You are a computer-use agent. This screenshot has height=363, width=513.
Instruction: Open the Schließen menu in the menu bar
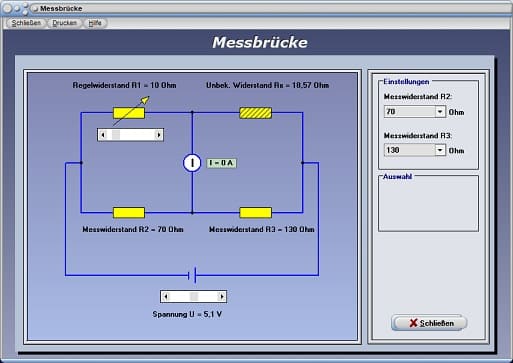point(26,23)
